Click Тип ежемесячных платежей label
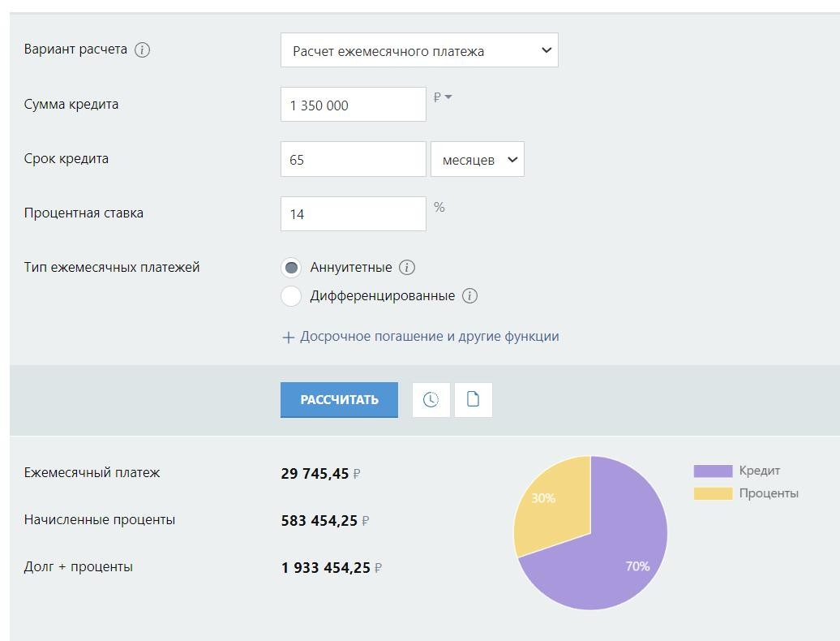 tap(111, 267)
